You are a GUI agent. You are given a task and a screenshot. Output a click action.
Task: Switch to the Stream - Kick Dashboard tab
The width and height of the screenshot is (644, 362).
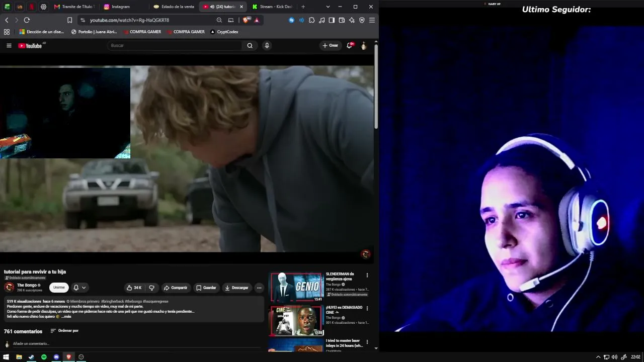click(272, 7)
